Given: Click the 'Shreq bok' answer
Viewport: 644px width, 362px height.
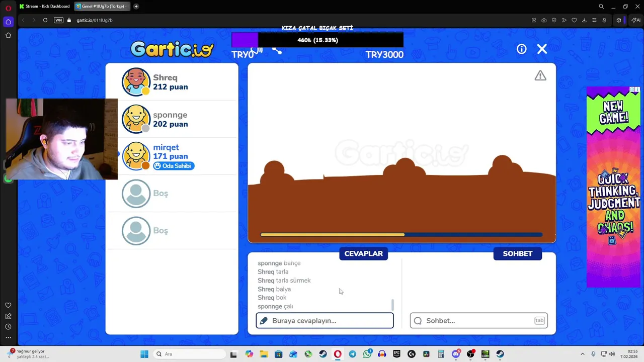Looking at the screenshot, I should (x=272, y=298).
